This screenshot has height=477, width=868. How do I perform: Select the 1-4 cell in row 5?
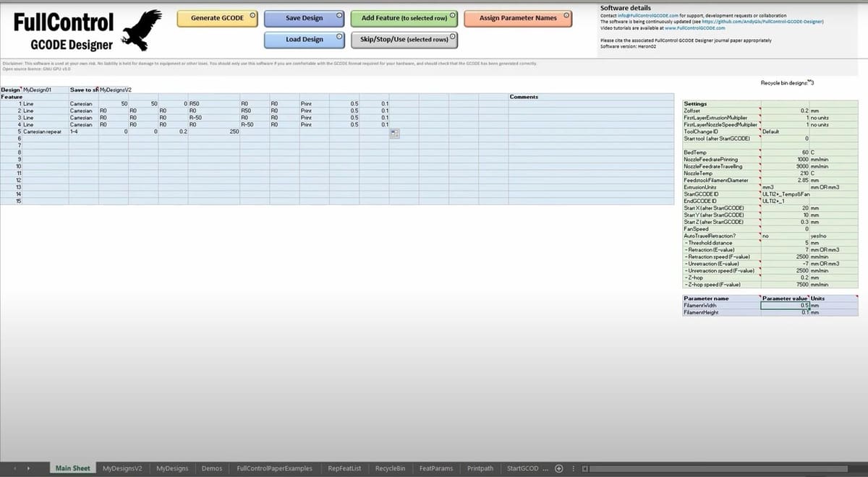pyautogui.click(x=83, y=132)
